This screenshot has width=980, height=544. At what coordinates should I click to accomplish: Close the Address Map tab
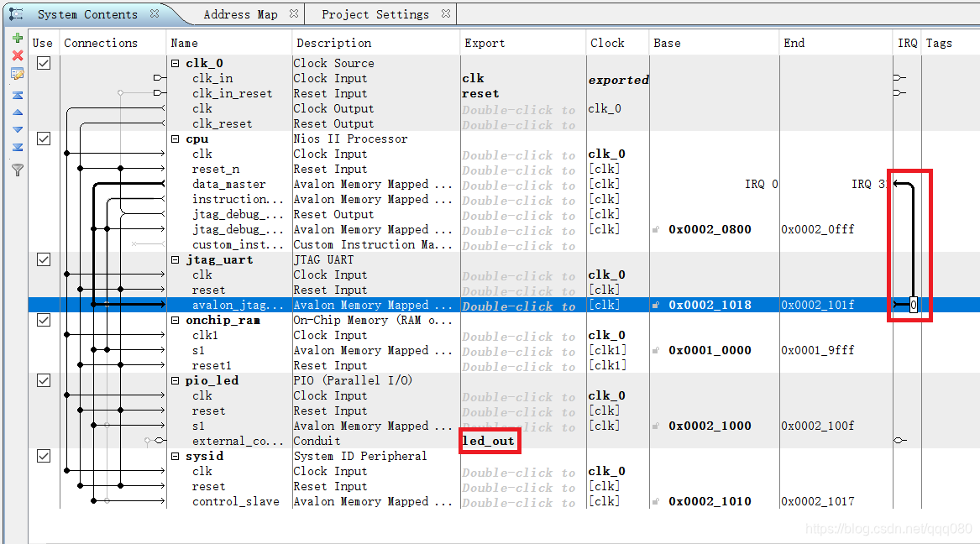[294, 13]
